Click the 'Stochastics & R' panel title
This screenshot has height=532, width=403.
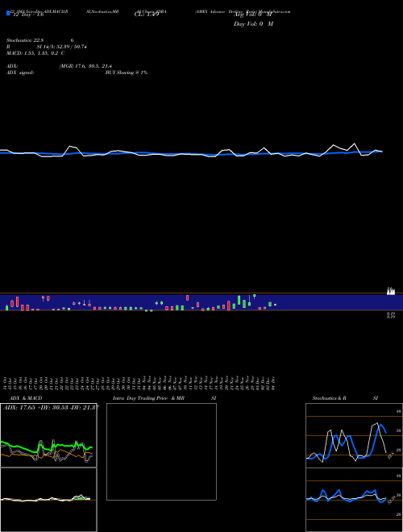pos(329,398)
